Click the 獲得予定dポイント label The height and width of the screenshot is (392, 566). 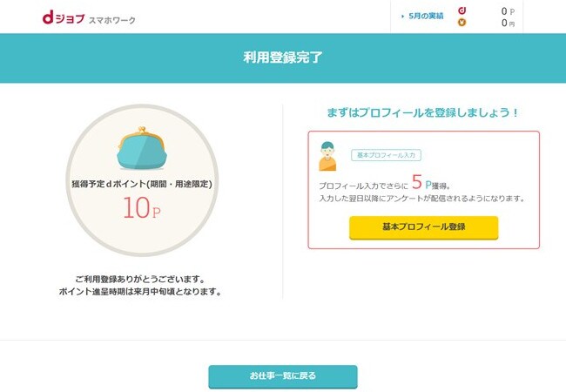[x=141, y=184]
